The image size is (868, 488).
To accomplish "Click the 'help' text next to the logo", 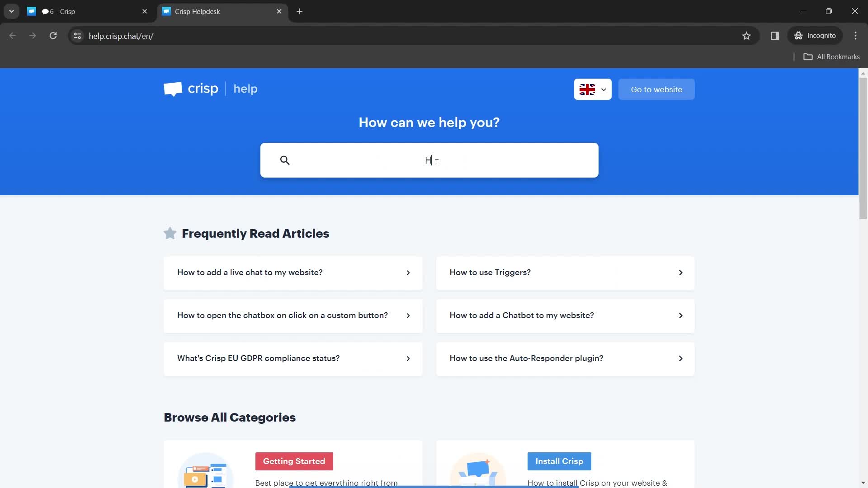I will 245,89.
